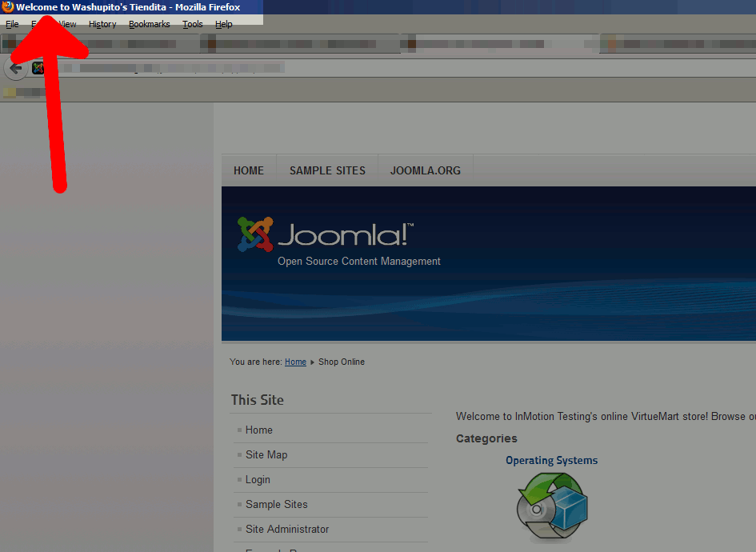Open the SAMPLE SITES navigation tab
This screenshot has height=552, width=756.
pyautogui.click(x=327, y=170)
